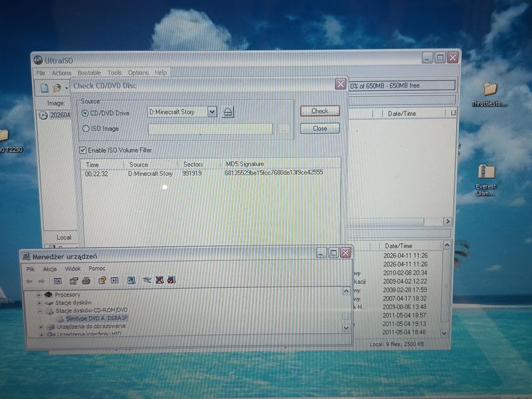Click the Forward arrow in Menedżer urządzeń toolbar

pyautogui.click(x=42, y=281)
